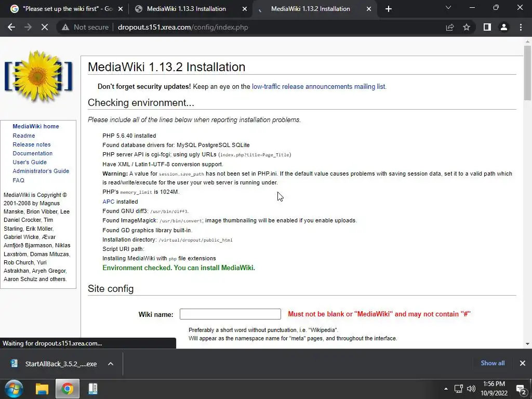
Task: Click the APC link
Action: 108,202
